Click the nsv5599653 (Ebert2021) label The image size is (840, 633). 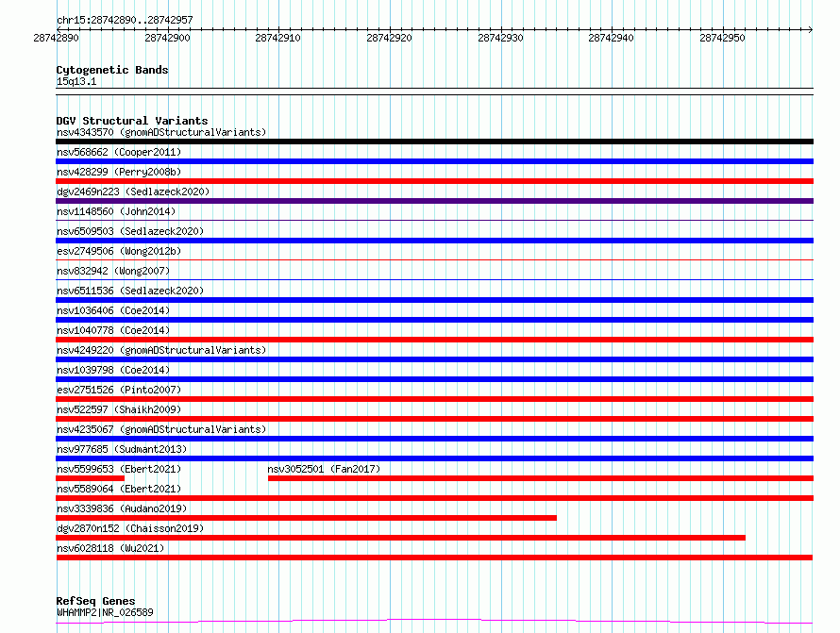coord(119,469)
